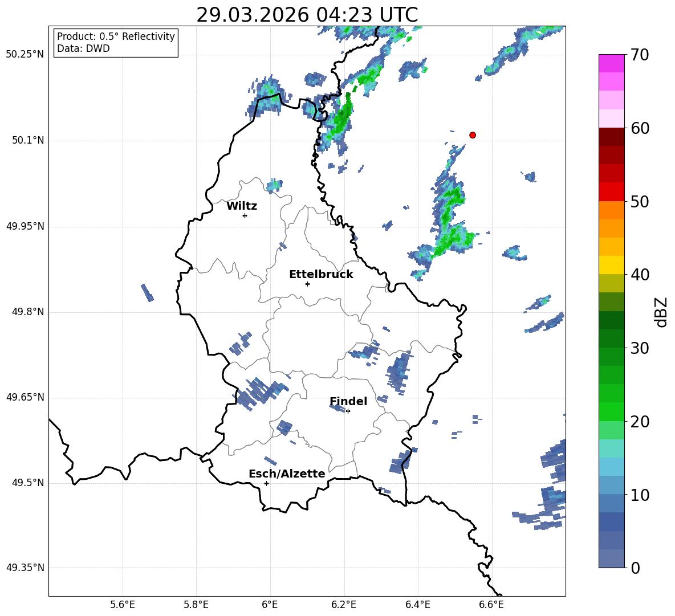Click the yellow colorbar segment above 40
Screen dimensions: 675x616
tap(612, 265)
